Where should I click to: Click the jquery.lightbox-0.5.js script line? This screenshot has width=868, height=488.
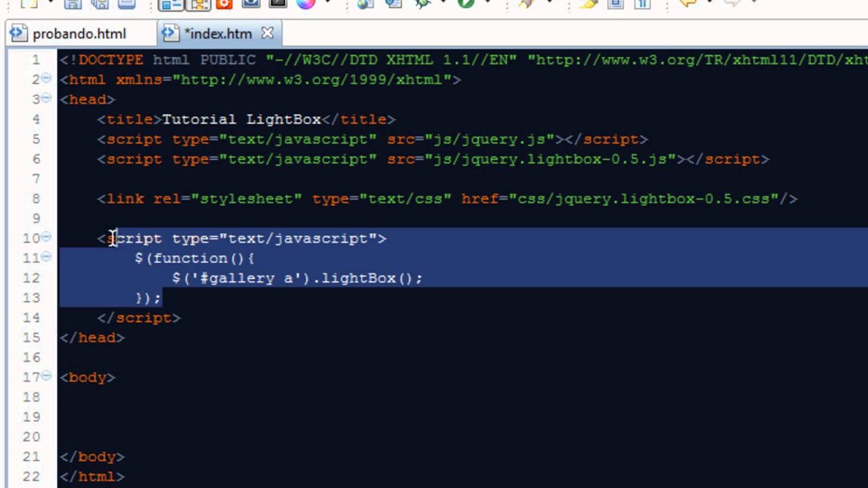click(x=433, y=159)
